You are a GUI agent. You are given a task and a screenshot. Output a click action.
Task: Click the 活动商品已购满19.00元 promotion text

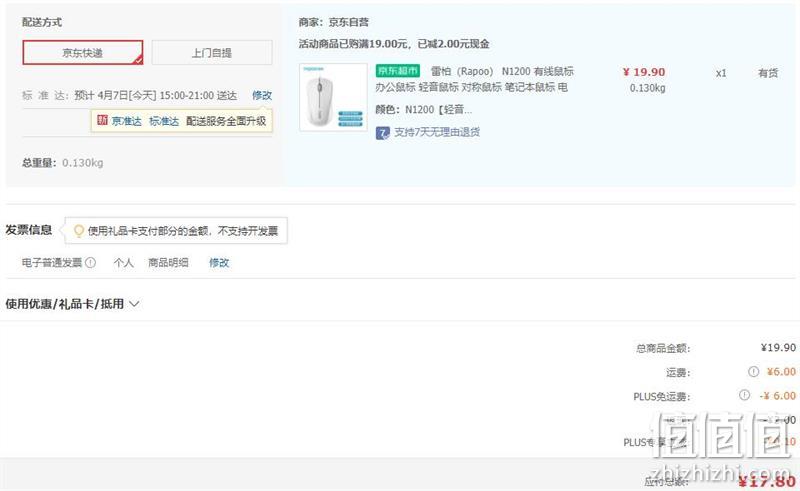pyautogui.click(x=394, y=44)
